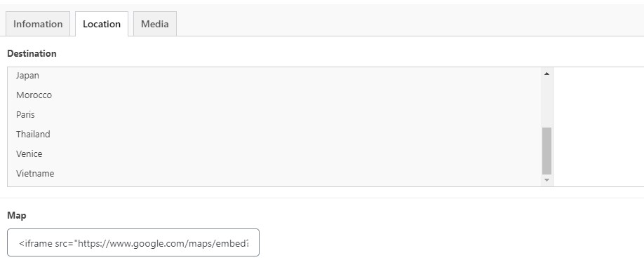Focus the Map iframe input field
Screen dimensions: 644x267
click(x=133, y=242)
